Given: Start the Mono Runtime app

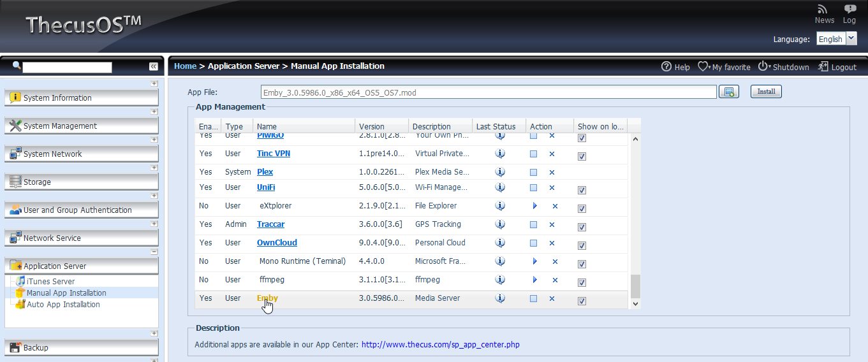Looking at the screenshot, I should (x=534, y=261).
